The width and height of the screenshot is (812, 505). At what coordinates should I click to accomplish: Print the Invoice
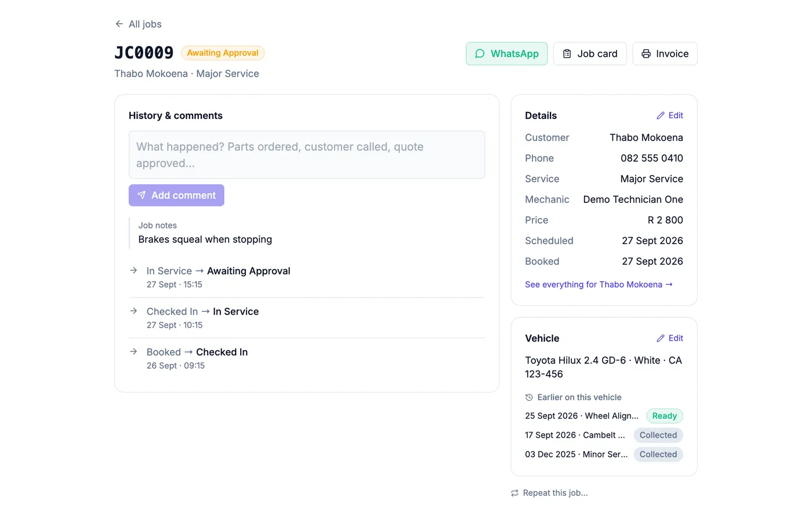pos(665,53)
